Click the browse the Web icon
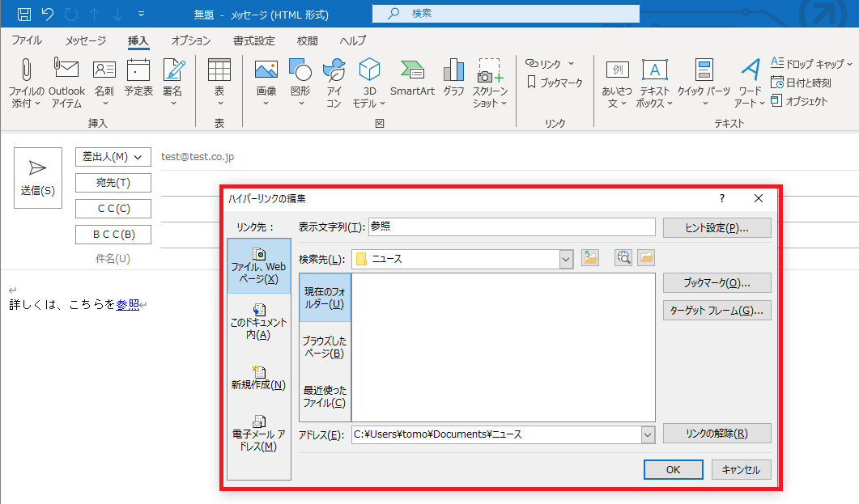The image size is (859, 504). (623, 258)
